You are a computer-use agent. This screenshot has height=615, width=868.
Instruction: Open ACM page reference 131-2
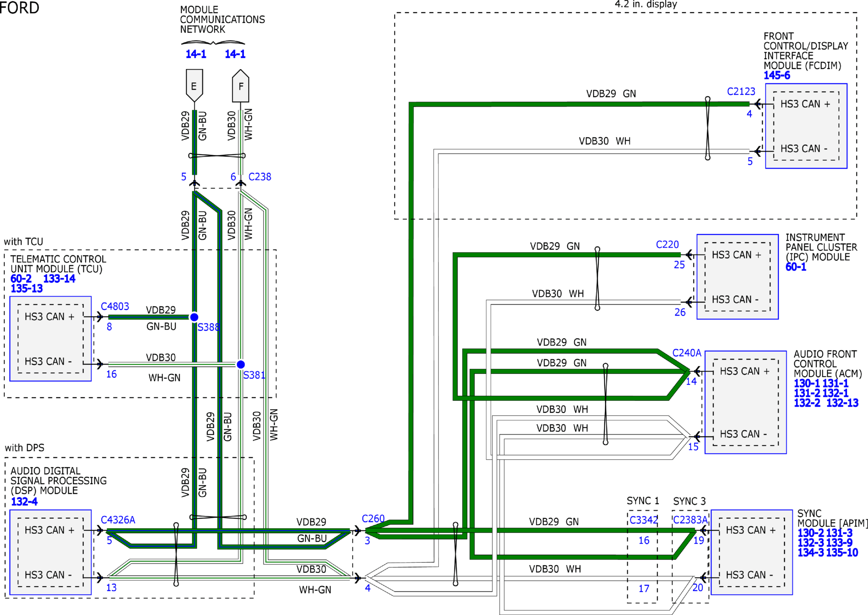pos(807,393)
